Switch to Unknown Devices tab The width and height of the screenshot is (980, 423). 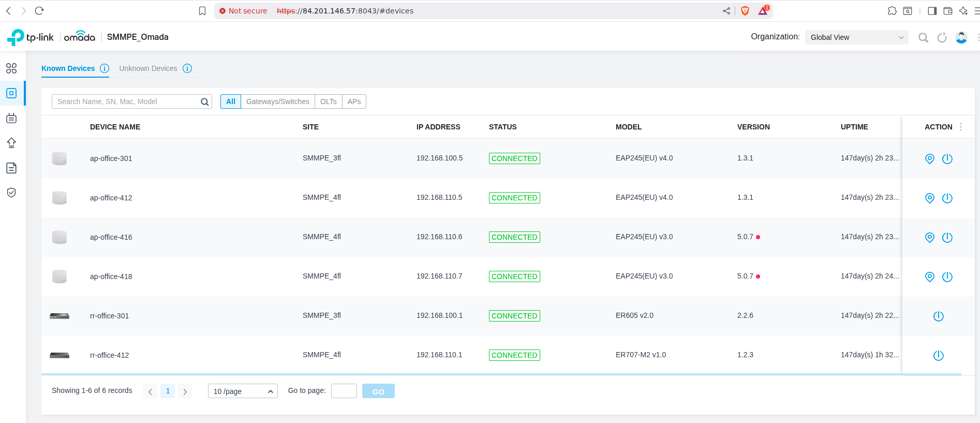(148, 68)
